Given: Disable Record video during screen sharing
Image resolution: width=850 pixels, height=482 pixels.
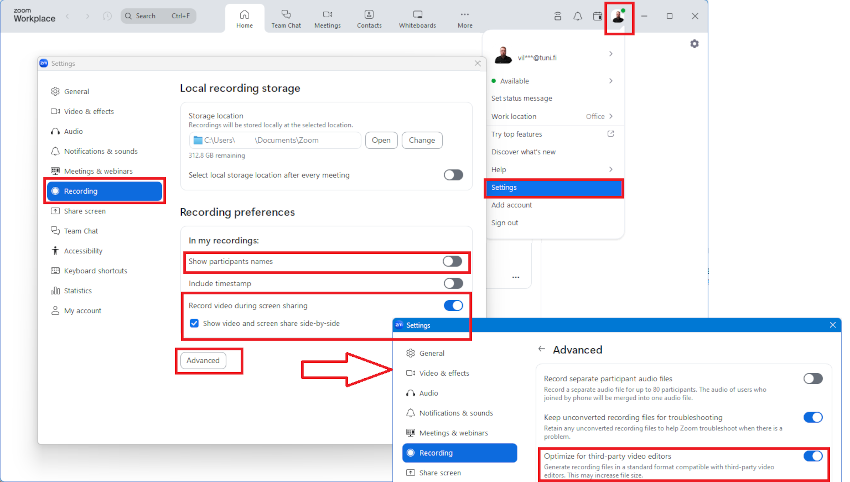Looking at the screenshot, I should coord(453,305).
